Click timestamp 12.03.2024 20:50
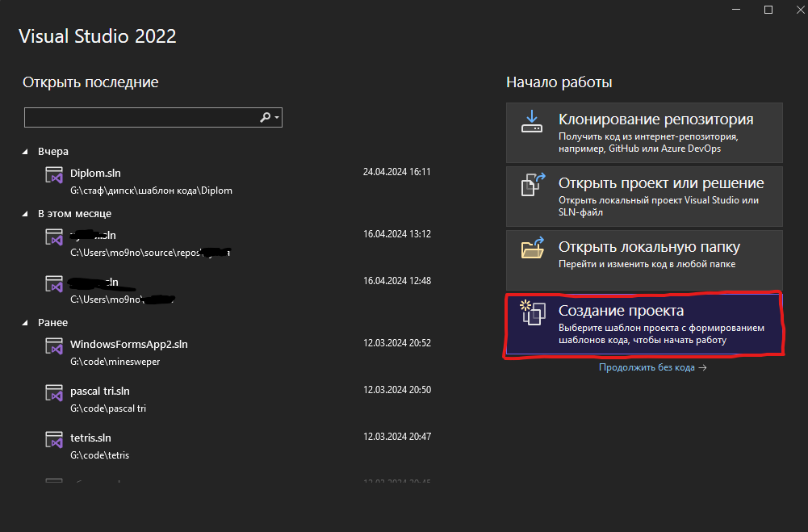Image resolution: width=808 pixels, height=532 pixels. pyautogui.click(x=397, y=390)
